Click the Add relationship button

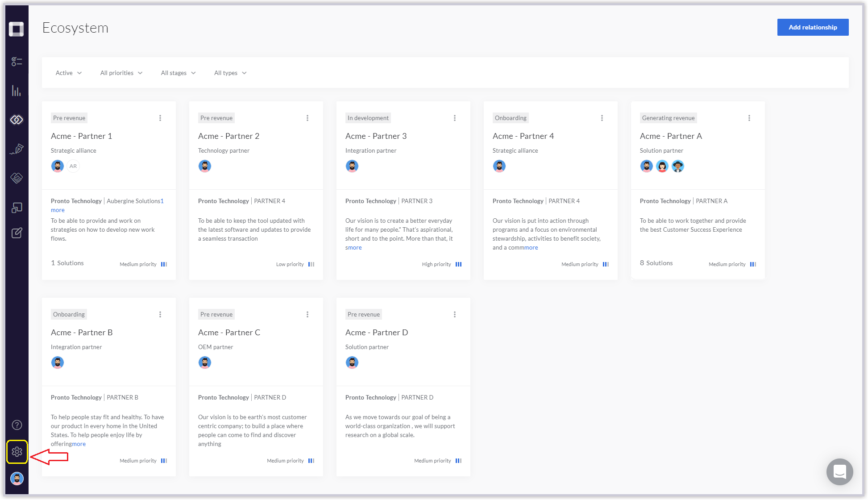pos(813,27)
